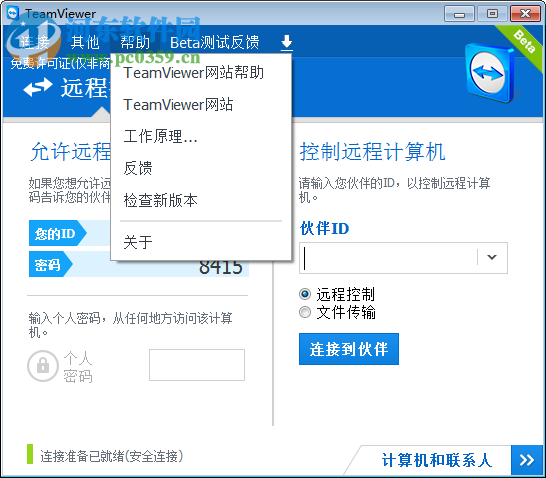Image resolution: width=546 pixels, height=478 pixels.
Task: Click the TeamViewer logo at top right
Action: click(490, 73)
